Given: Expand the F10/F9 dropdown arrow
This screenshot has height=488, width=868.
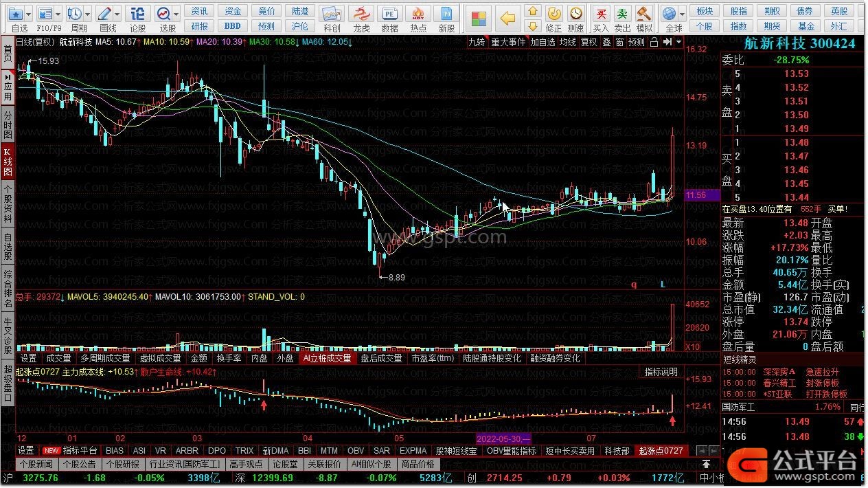Looking at the screenshot, I should (58, 14).
